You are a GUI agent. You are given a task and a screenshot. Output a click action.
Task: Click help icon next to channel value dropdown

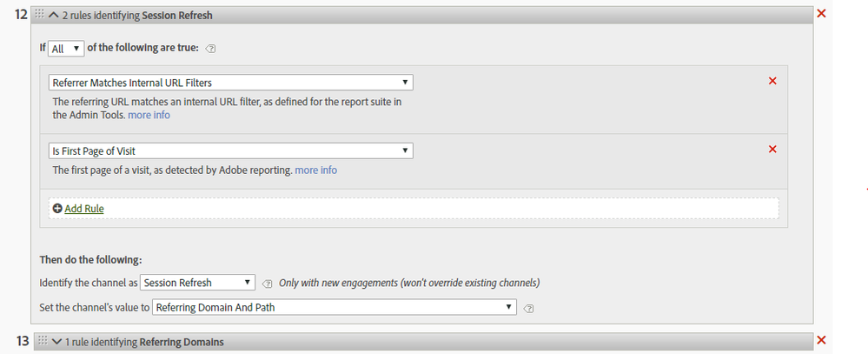(x=528, y=307)
